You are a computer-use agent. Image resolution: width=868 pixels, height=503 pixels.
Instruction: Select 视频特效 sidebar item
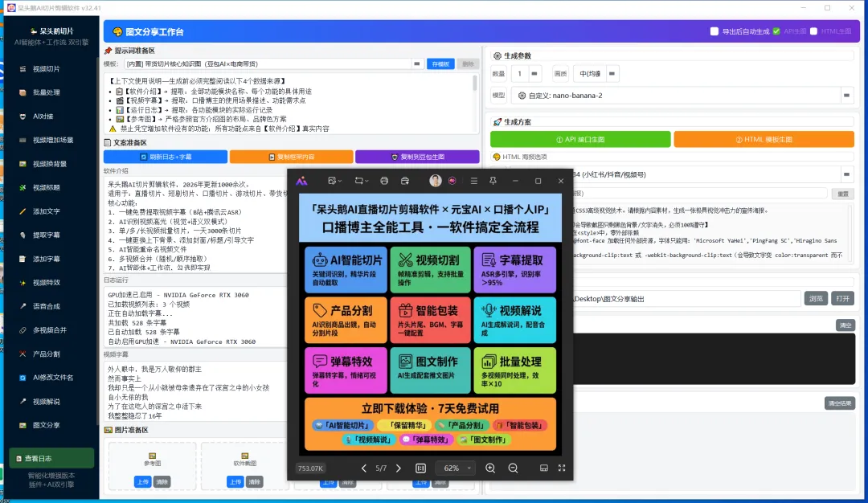click(47, 283)
